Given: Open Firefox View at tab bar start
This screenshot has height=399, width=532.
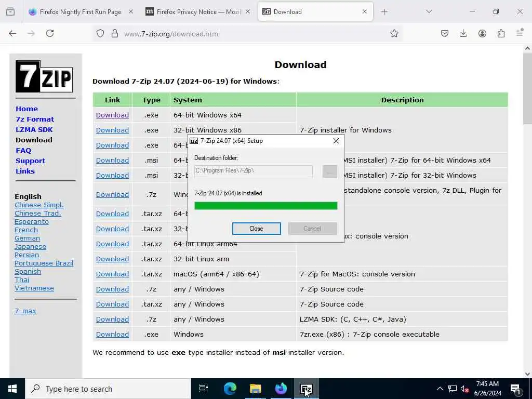Looking at the screenshot, I should pyautogui.click(x=10, y=12).
